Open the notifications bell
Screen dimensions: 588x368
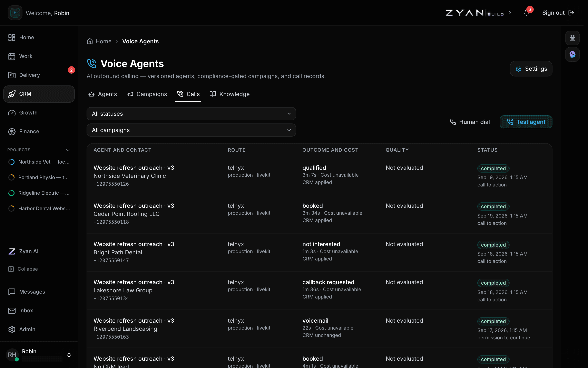[x=527, y=13]
